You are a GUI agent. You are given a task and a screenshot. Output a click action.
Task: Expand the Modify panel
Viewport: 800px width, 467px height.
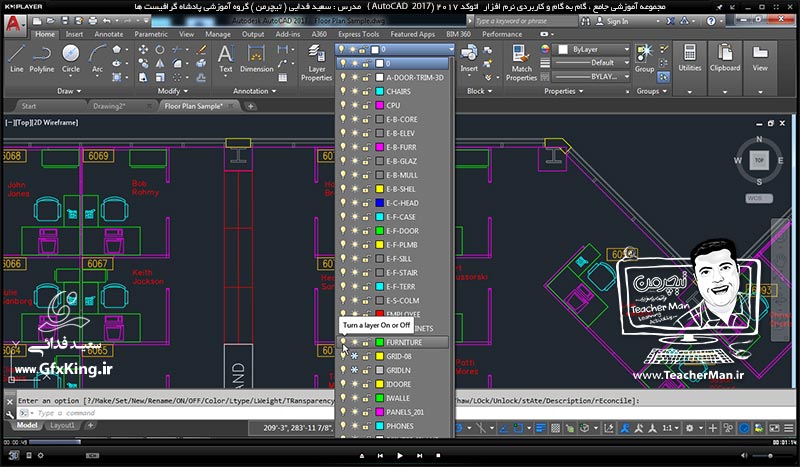tap(172, 91)
